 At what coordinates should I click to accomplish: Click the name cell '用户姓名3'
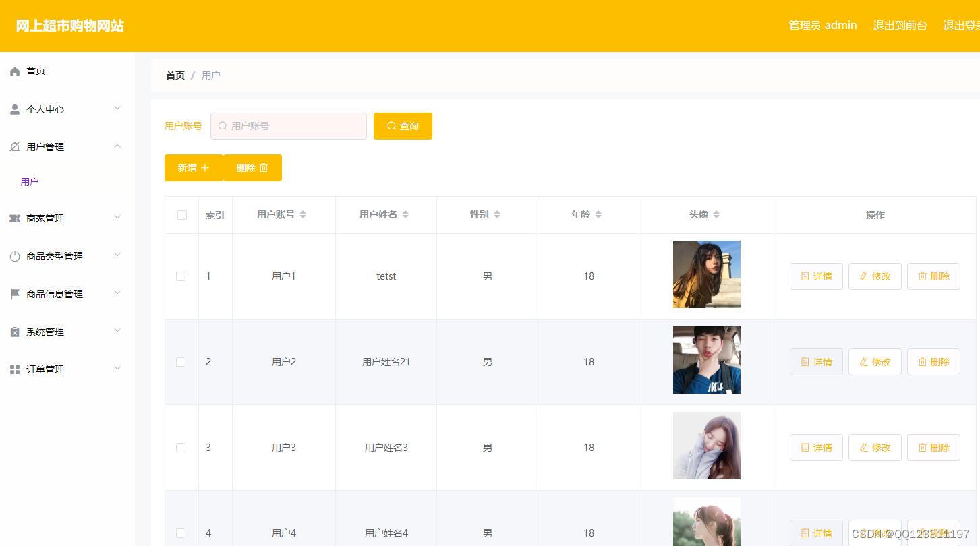[x=386, y=448]
